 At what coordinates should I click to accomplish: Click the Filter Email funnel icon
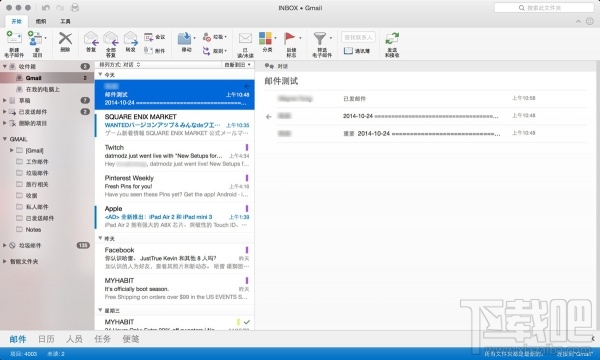(320, 39)
